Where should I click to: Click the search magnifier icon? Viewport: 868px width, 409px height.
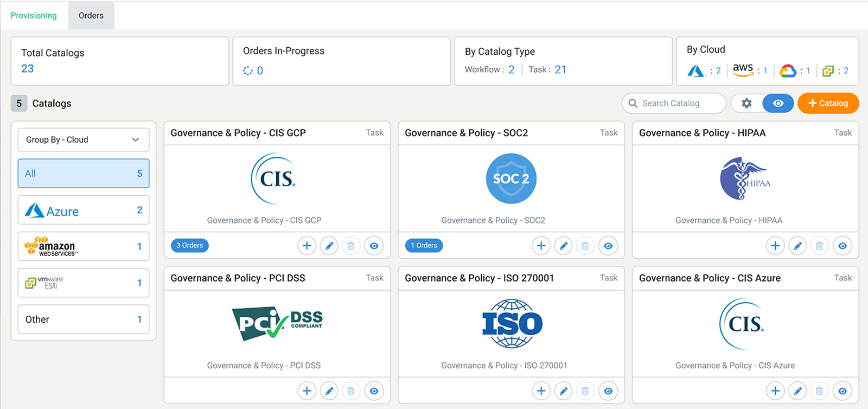point(633,103)
